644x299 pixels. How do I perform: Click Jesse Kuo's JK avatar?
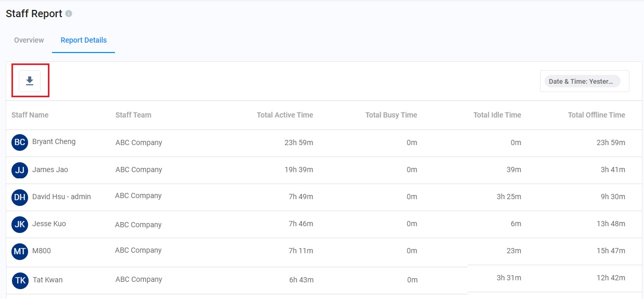click(x=20, y=224)
